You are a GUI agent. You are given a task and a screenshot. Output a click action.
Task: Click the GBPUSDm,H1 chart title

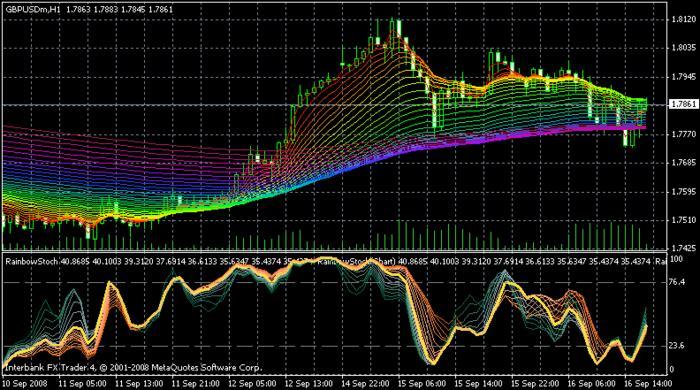[33, 9]
